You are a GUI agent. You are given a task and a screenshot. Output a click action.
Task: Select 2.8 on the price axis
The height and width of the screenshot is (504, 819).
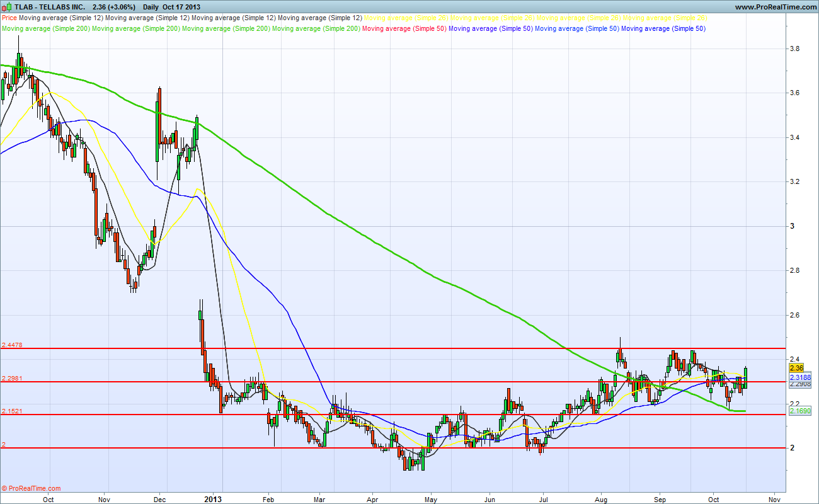[795, 270]
